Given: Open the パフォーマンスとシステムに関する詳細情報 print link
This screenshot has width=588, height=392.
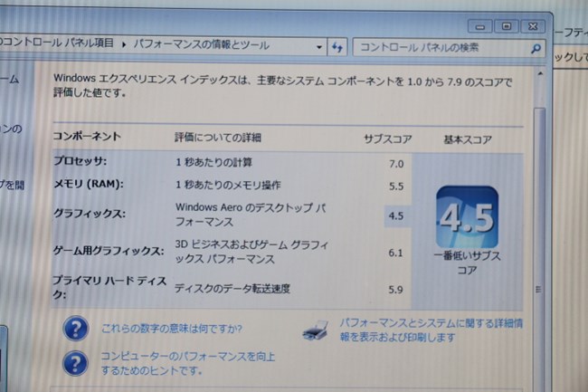Looking at the screenshot, I should pyautogui.click(x=432, y=330).
